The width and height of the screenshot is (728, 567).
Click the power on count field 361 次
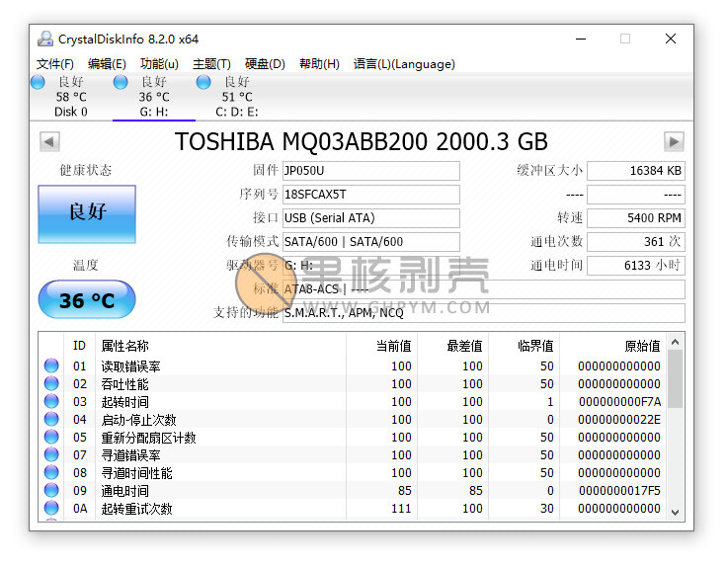635,241
